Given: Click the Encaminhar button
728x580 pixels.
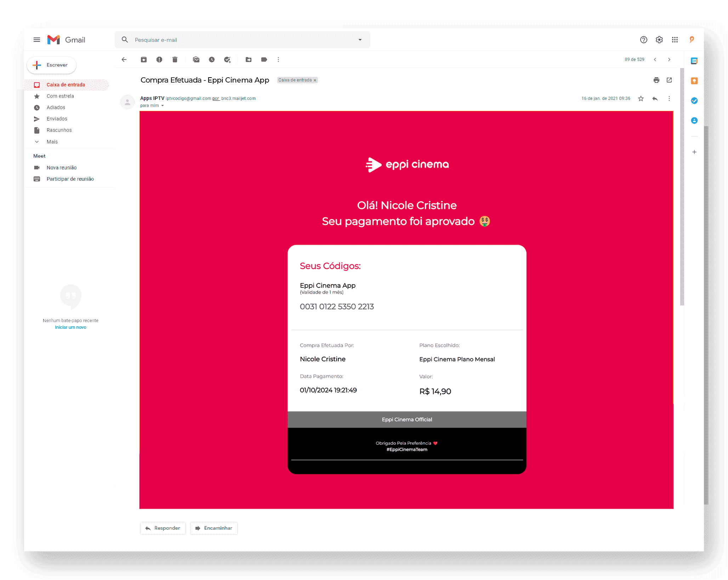Looking at the screenshot, I should 214,528.
